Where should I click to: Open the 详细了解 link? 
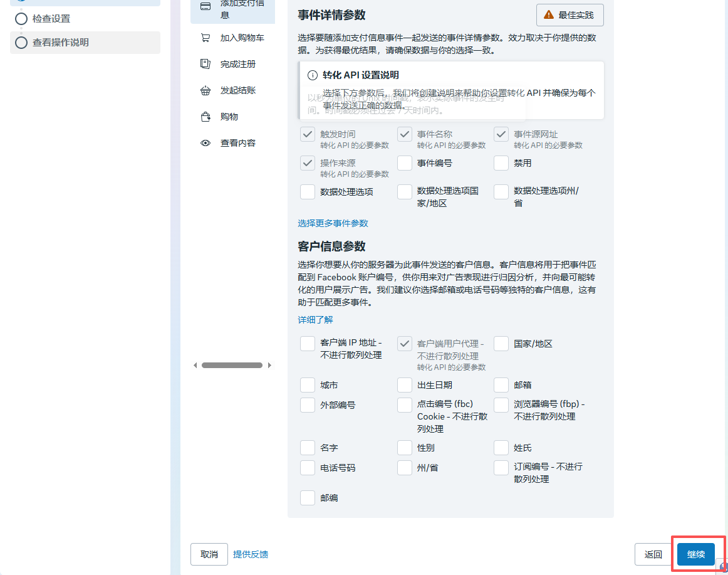pos(315,320)
